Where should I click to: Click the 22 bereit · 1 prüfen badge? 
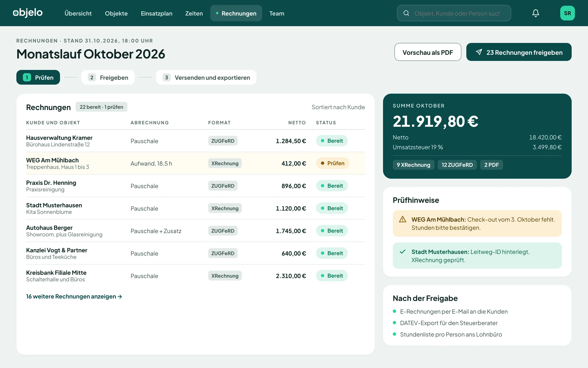101,107
